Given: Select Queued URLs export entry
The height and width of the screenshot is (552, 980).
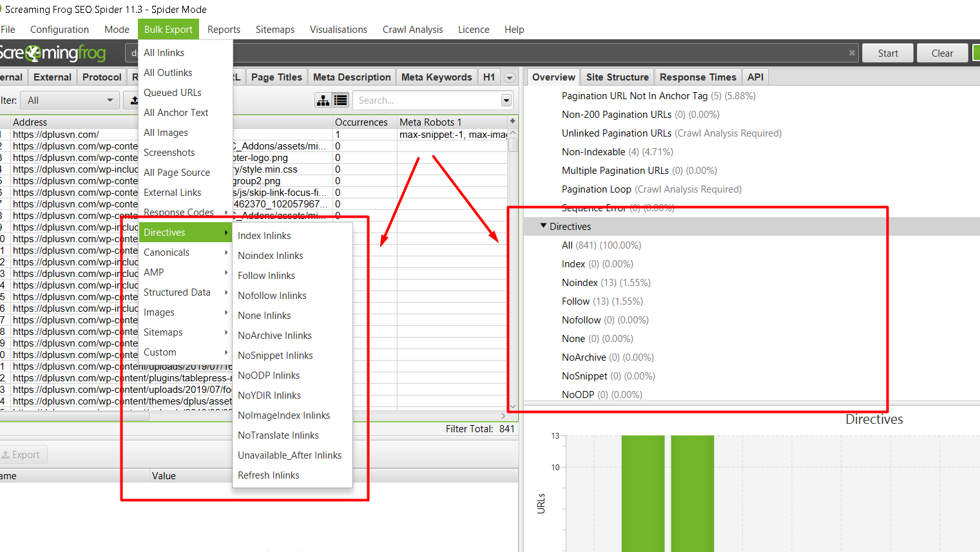Looking at the screenshot, I should (x=186, y=93).
